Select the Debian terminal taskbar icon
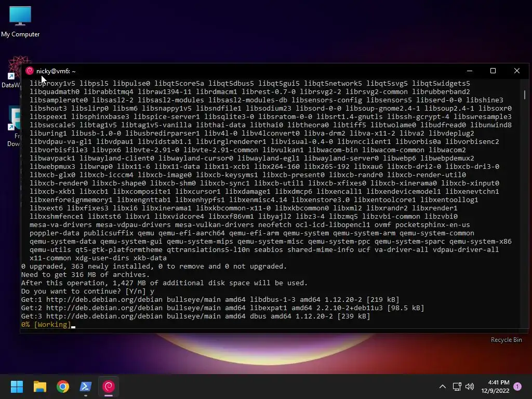This screenshot has height=399, width=532. click(109, 387)
